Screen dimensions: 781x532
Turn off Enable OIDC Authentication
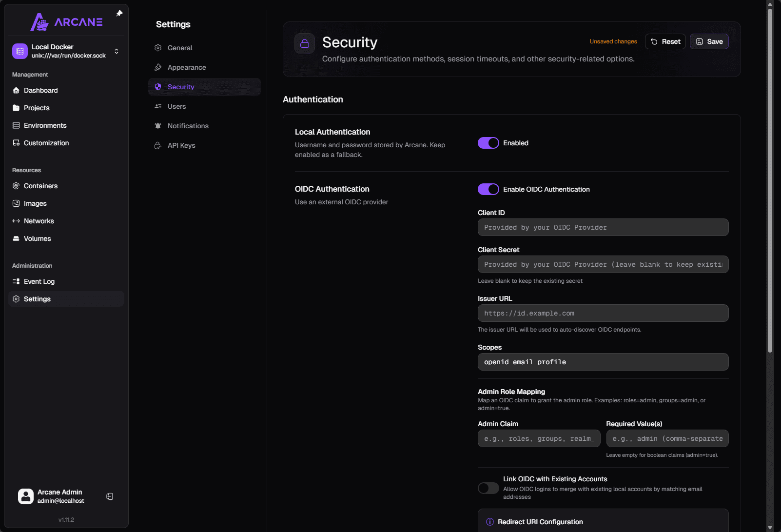point(488,189)
